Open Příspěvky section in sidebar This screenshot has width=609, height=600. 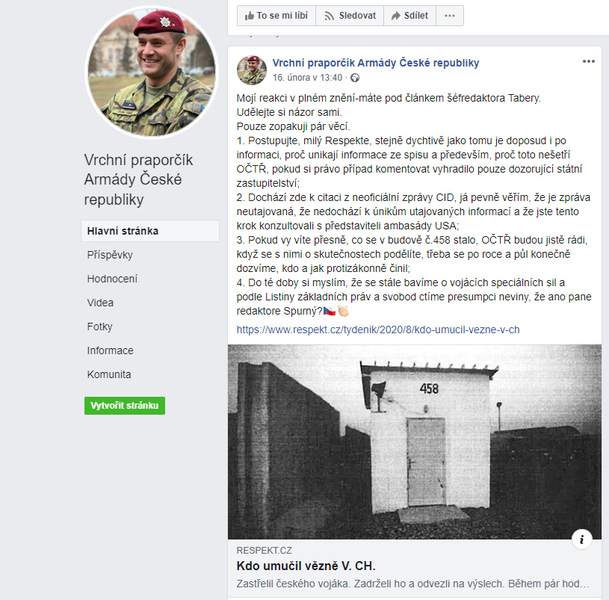110,255
